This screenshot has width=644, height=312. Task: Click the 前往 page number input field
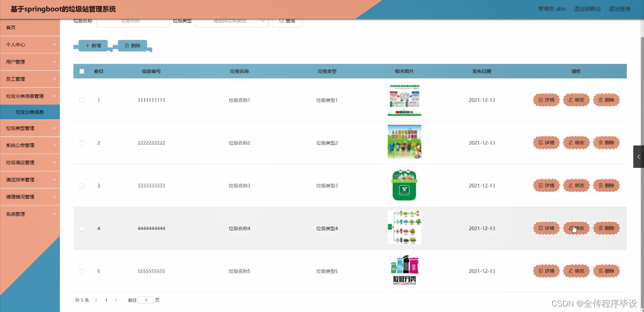(x=146, y=300)
